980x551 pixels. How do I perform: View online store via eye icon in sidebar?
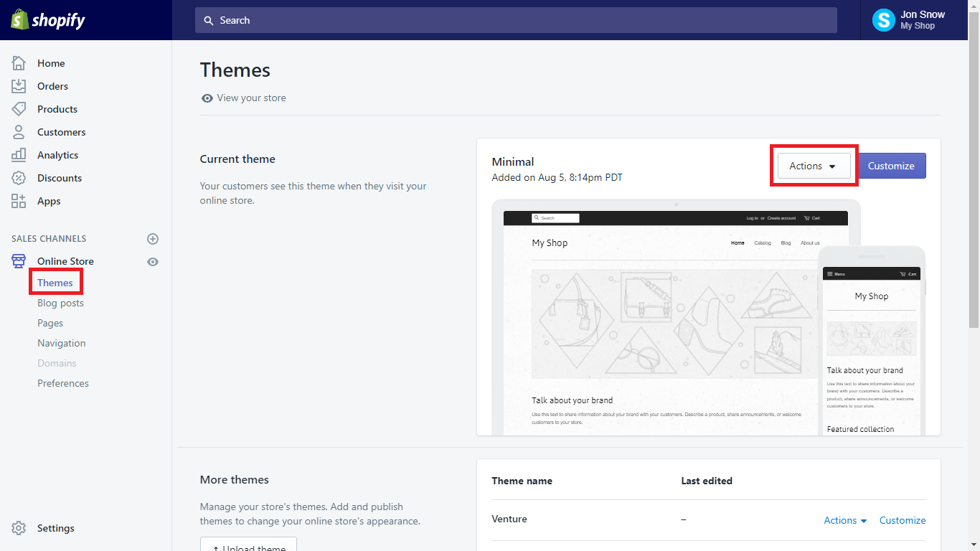(153, 262)
